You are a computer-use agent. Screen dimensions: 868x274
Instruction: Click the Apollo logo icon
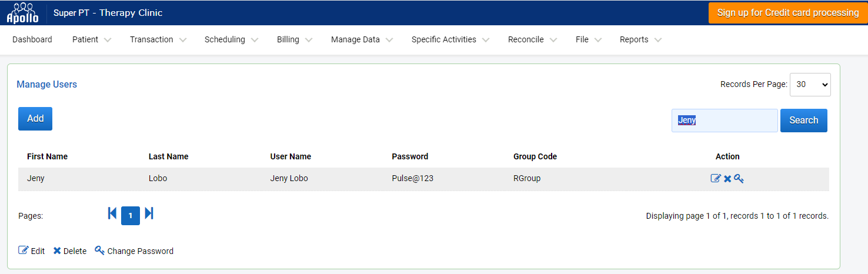click(x=22, y=12)
